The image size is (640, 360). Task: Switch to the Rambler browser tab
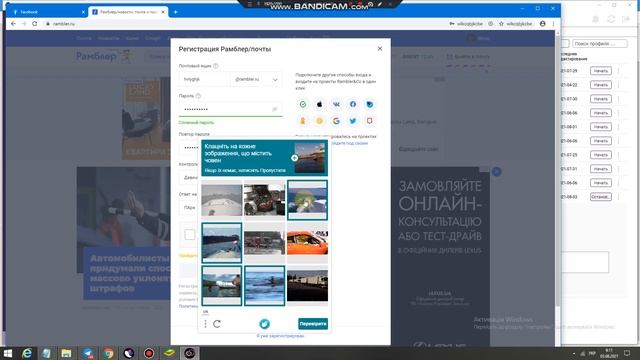click(x=128, y=12)
